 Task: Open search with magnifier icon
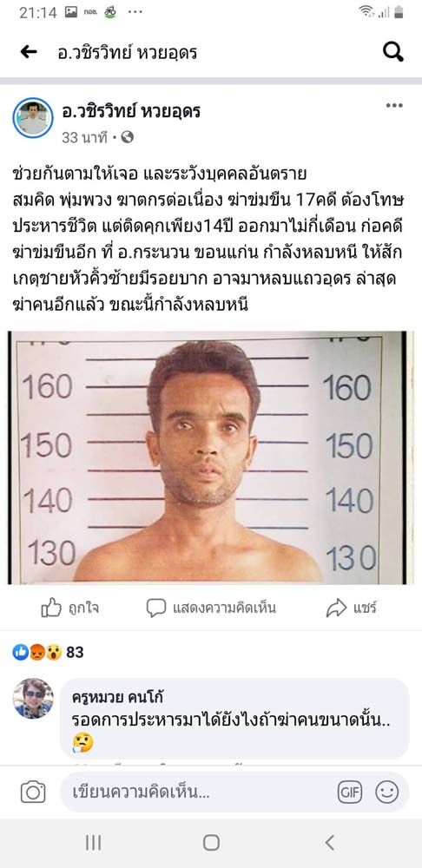point(392,52)
